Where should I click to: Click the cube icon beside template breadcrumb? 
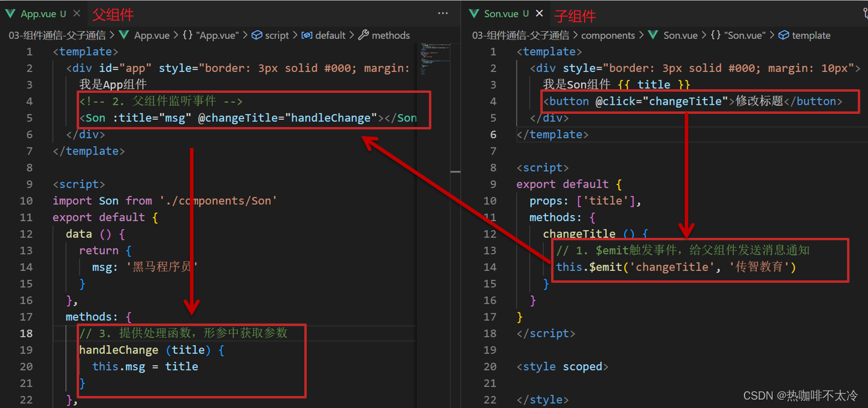pos(784,35)
